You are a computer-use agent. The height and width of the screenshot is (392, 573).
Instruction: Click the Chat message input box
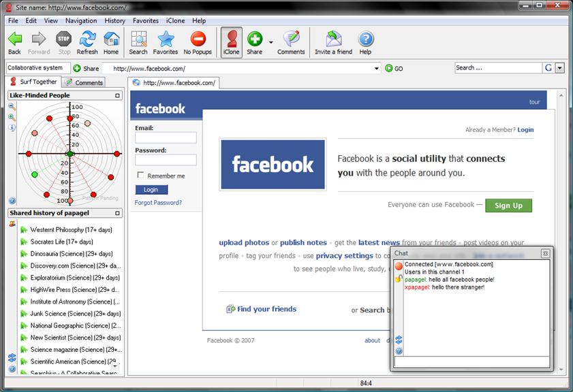pos(471,362)
